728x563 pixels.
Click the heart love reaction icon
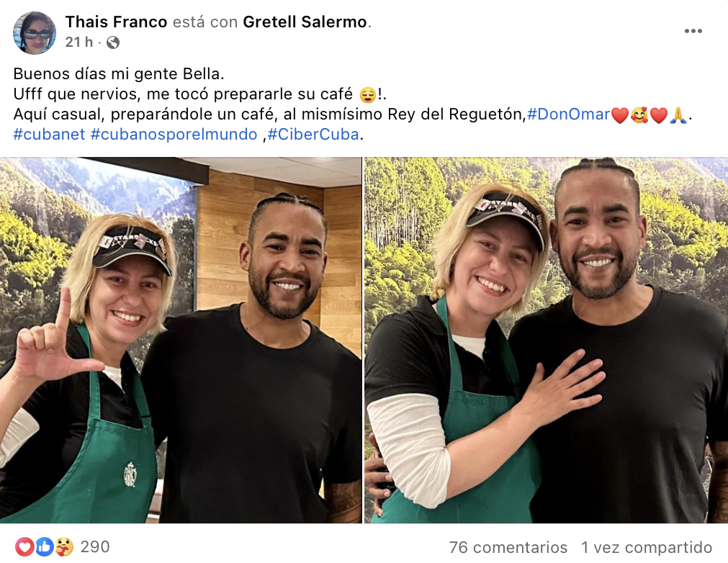point(24,547)
